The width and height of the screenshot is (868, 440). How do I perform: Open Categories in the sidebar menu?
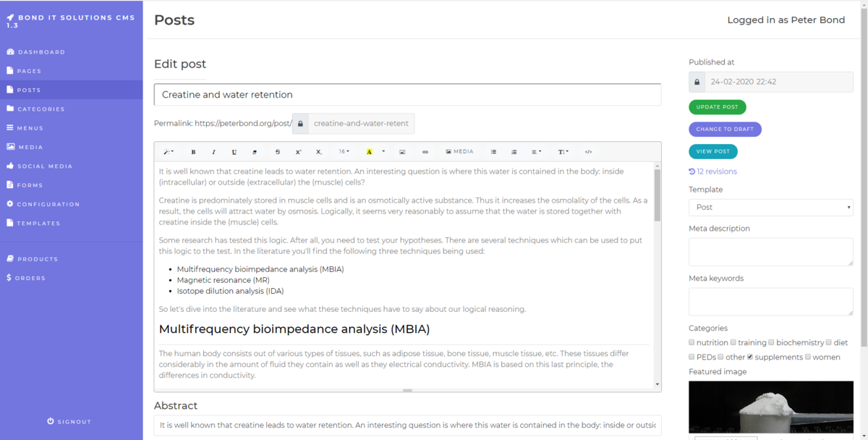click(x=41, y=109)
